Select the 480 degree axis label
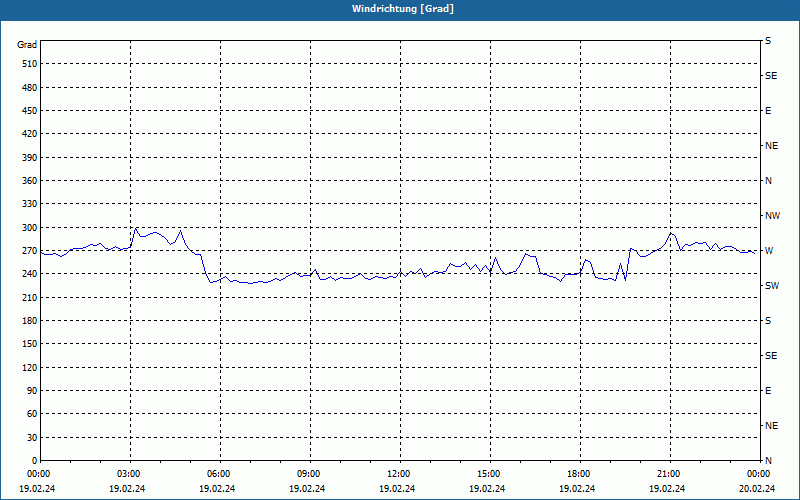800x500 pixels. click(29, 87)
